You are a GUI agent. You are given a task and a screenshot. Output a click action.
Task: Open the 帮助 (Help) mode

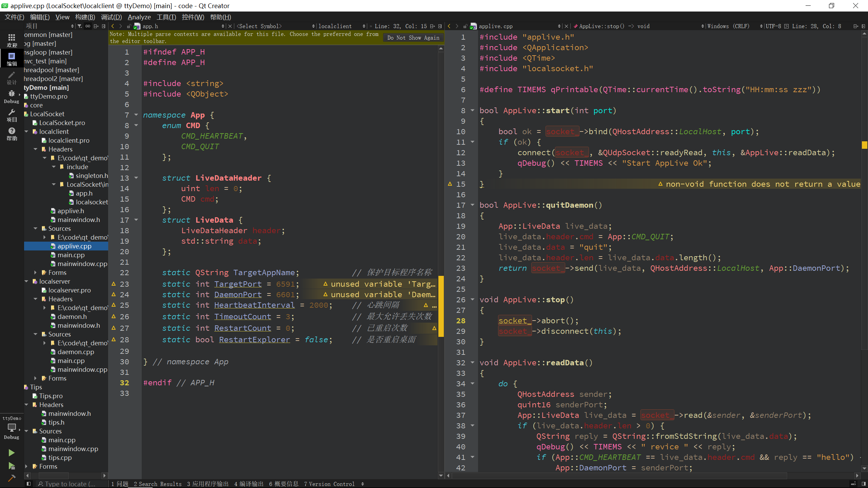pos(12,134)
